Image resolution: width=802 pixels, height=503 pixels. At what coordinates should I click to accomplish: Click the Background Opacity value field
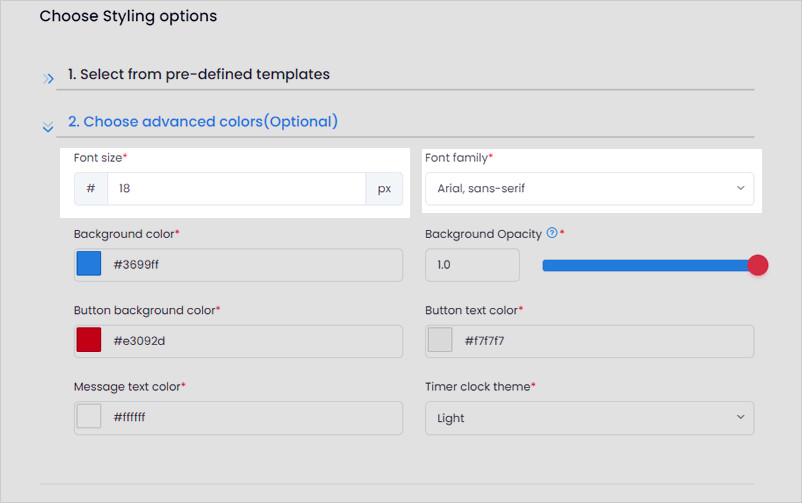pyautogui.click(x=472, y=265)
